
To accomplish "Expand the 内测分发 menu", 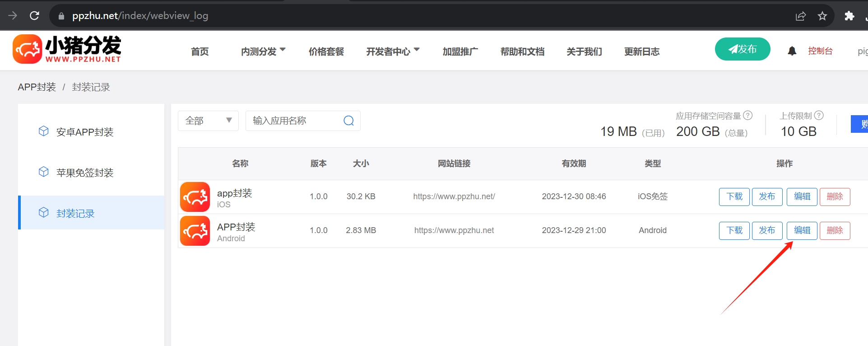I will [263, 51].
